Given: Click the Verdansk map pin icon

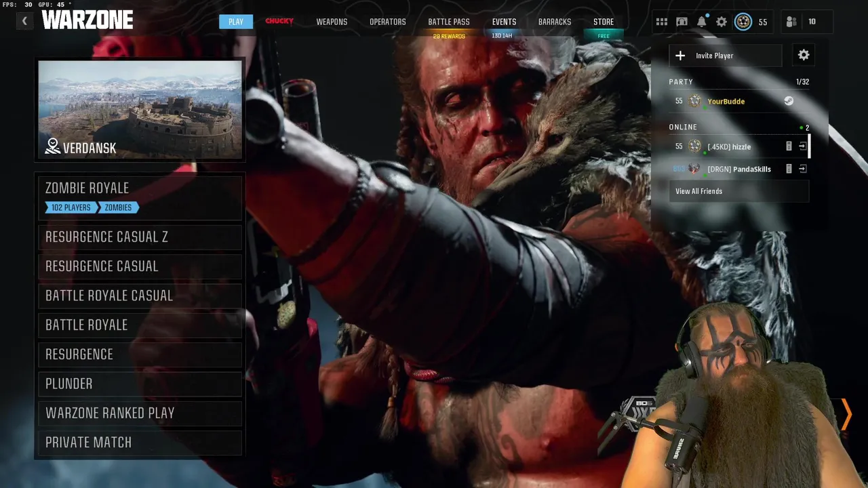Looking at the screenshot, I should 52,146.
